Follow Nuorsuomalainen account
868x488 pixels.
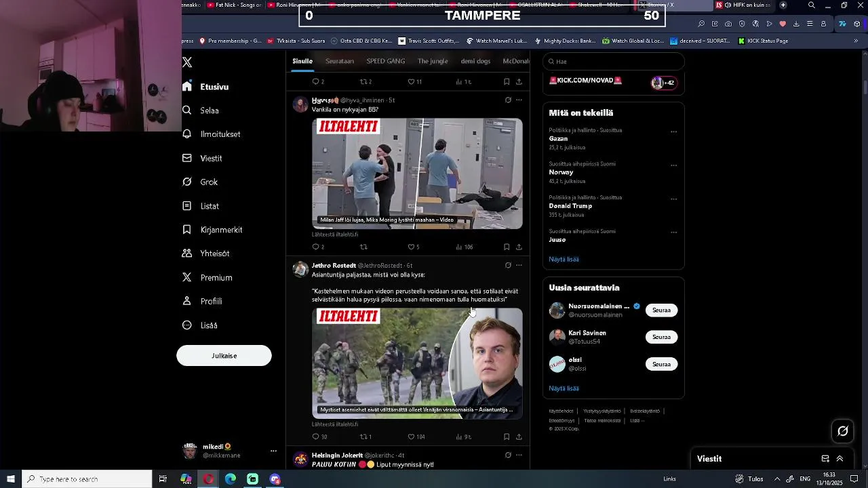click(661, 310)
